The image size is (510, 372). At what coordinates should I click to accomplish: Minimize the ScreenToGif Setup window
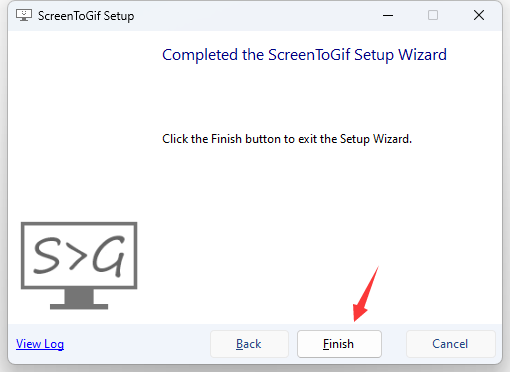pyautogui.click(x=388, y=15)
